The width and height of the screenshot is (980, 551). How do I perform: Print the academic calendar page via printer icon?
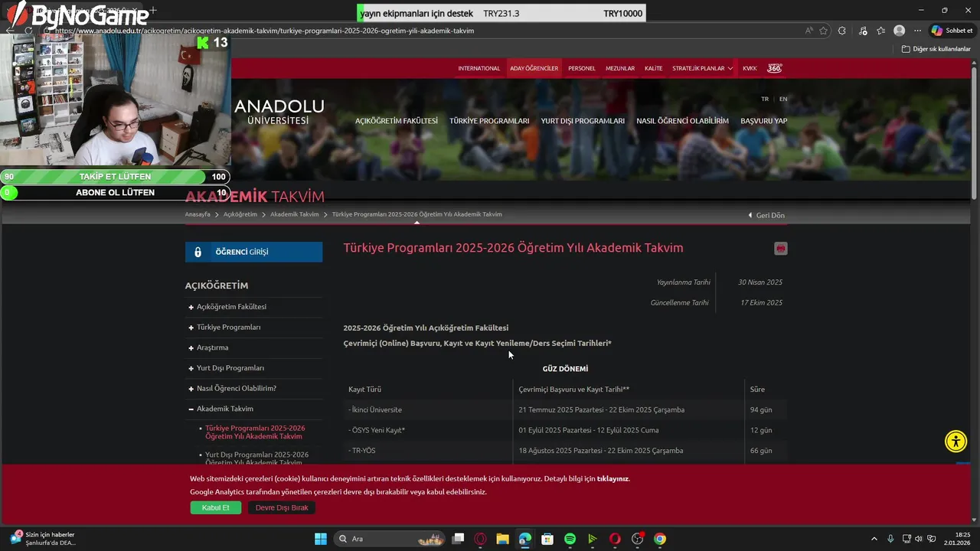coord(780,249)
